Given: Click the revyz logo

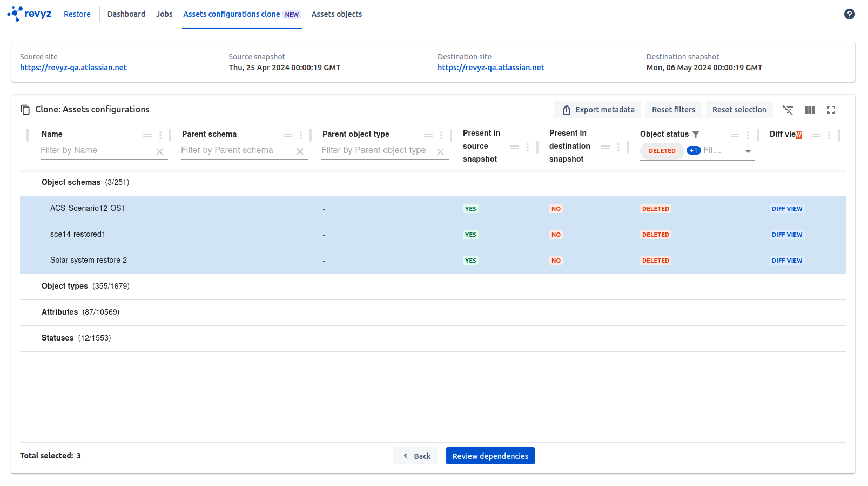Looking at the screenshot, I should [x=29, y=14].
